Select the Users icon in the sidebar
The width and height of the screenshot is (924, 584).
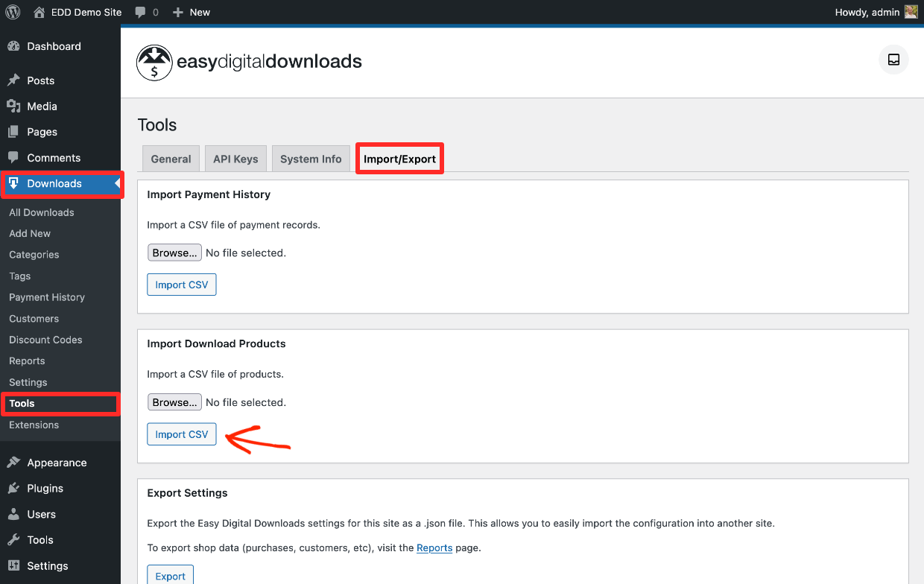tap(15, 514)
